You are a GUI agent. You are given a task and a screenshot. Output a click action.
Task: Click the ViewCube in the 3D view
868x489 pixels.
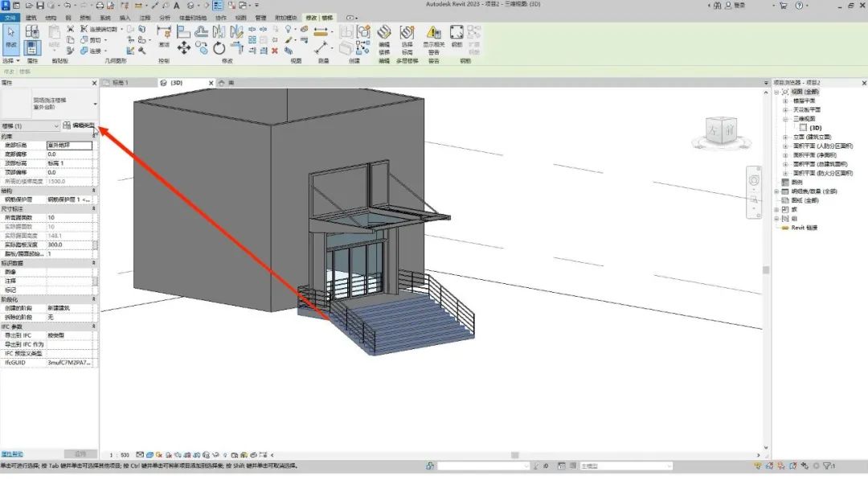tap(721, 132)
